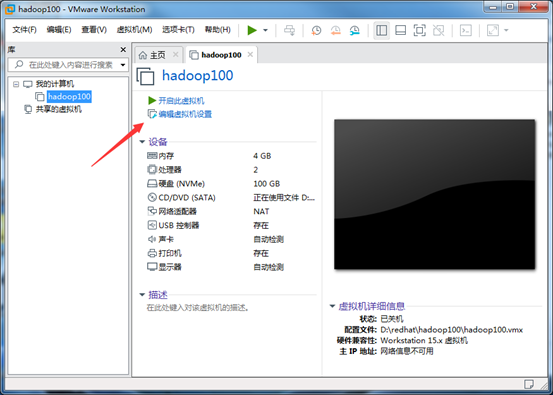The height and width of the screenshot is (395, 553).
Task: Take a snapshot of this virtual machine
Action: [316, 30]
